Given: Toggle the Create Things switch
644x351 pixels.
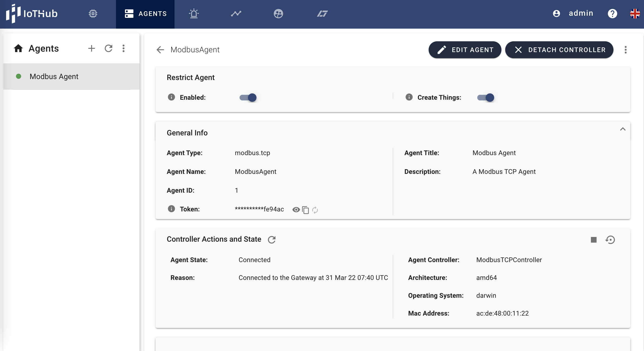Looking at the screenshot, I should coord(485,97).
